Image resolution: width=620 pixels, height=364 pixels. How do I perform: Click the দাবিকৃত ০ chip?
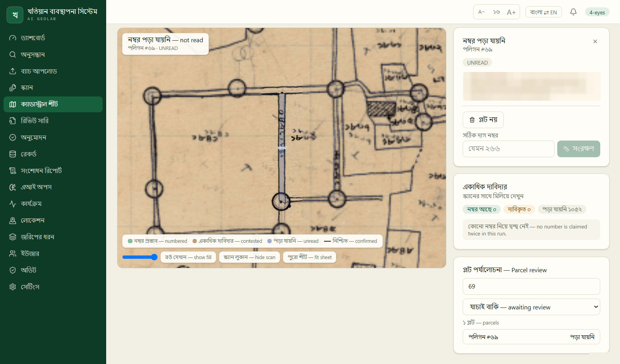(x=519, y=209)
